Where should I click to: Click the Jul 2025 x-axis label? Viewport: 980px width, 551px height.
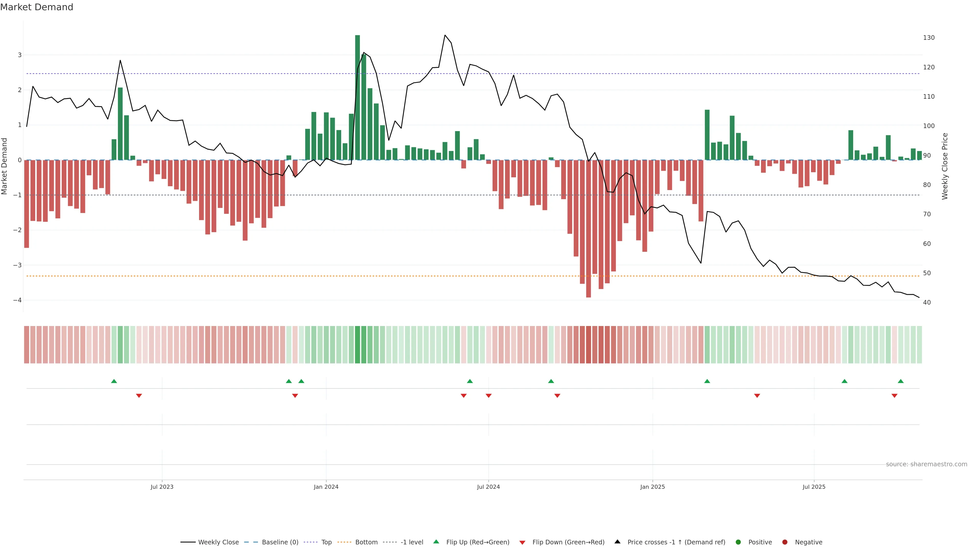tap(814, 487)
